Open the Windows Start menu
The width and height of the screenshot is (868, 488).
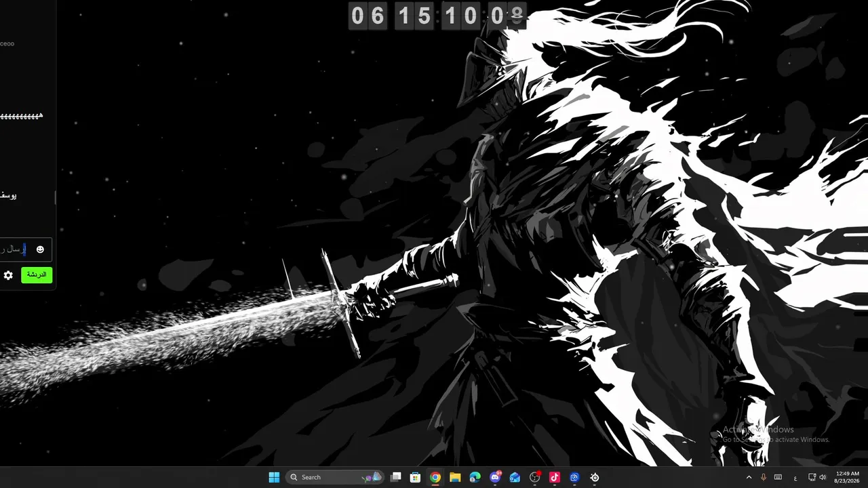[274, 477]
